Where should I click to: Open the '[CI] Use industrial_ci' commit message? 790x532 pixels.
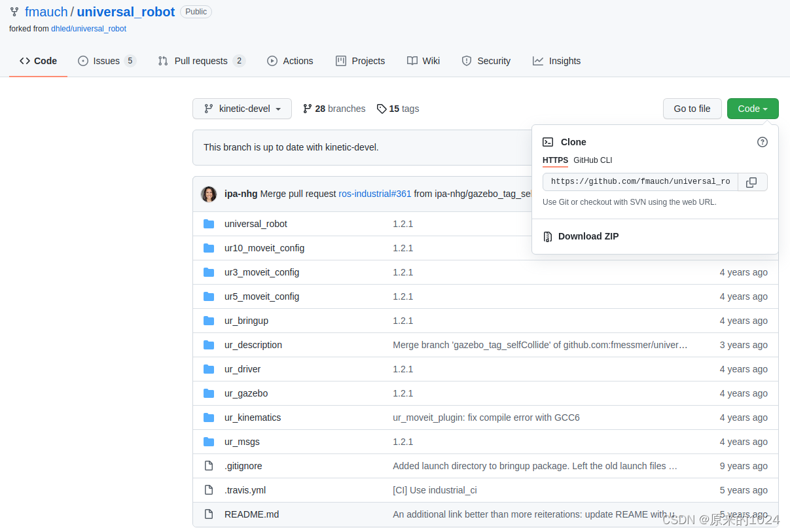tap(435, 490)
